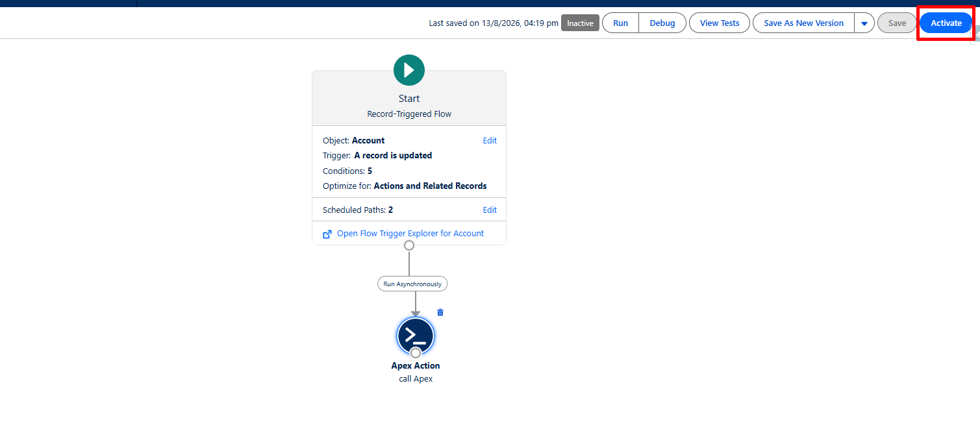The image size is (980, 429).
Task: Click the 'Object: Account' line
Action: [354, 141]
